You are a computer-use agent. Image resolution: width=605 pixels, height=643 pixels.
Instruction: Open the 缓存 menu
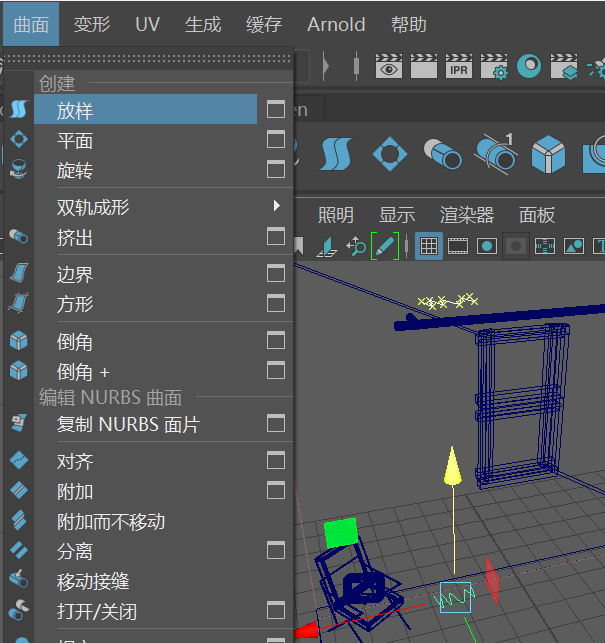point(264,24)
